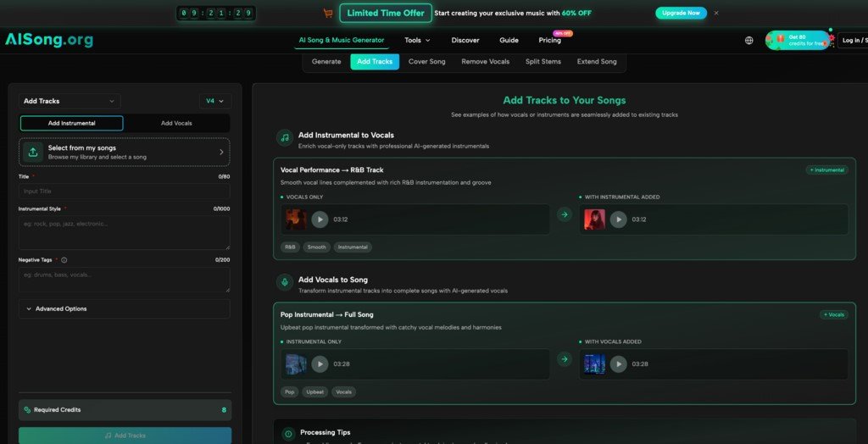The height and width of the screenshot is (444, 868).
Task: Play the With Instrumental Added sample
Action: point(618,219)
